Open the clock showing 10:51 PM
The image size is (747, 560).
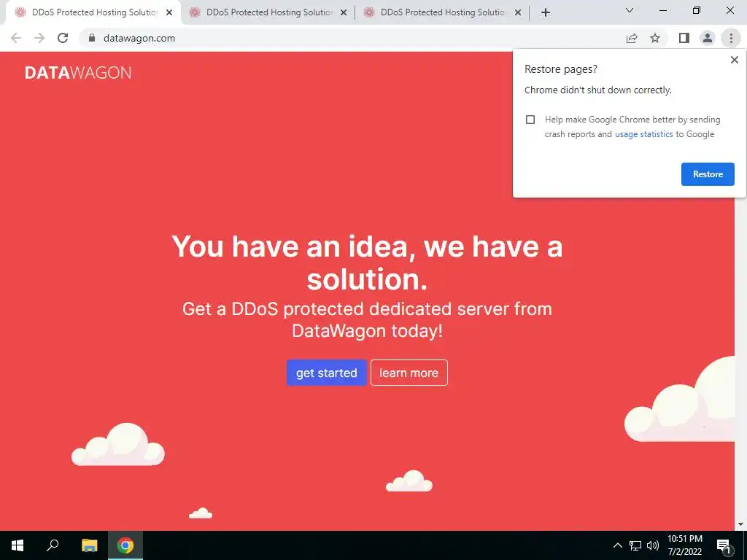coord(684,545)
